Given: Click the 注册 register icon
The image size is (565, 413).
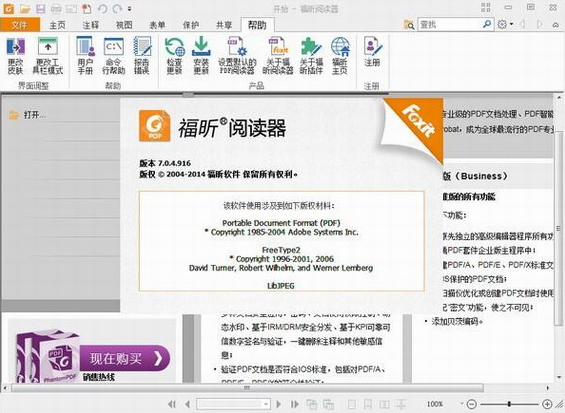Looking at the screenshot, I should (372, 52).
